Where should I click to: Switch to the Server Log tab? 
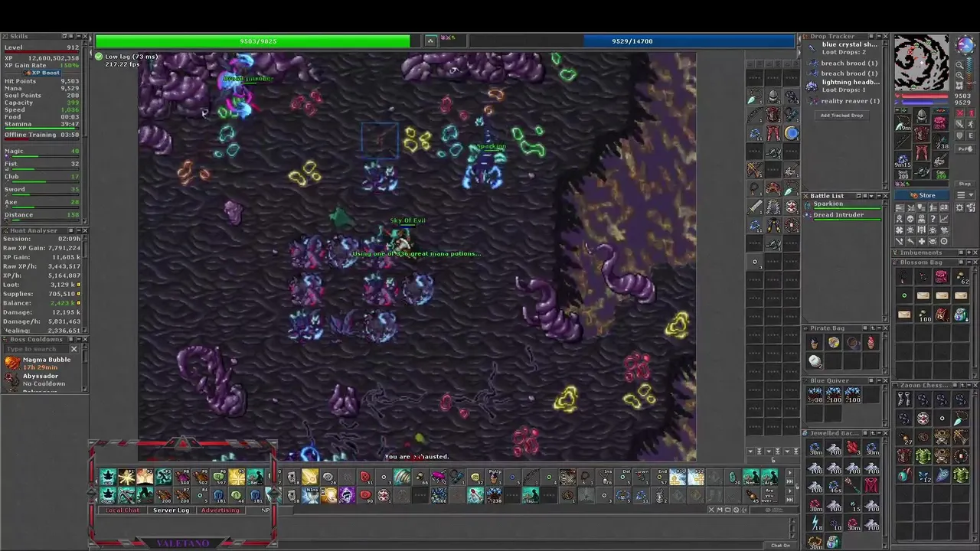pyautogui.click(x=171, y=510)
